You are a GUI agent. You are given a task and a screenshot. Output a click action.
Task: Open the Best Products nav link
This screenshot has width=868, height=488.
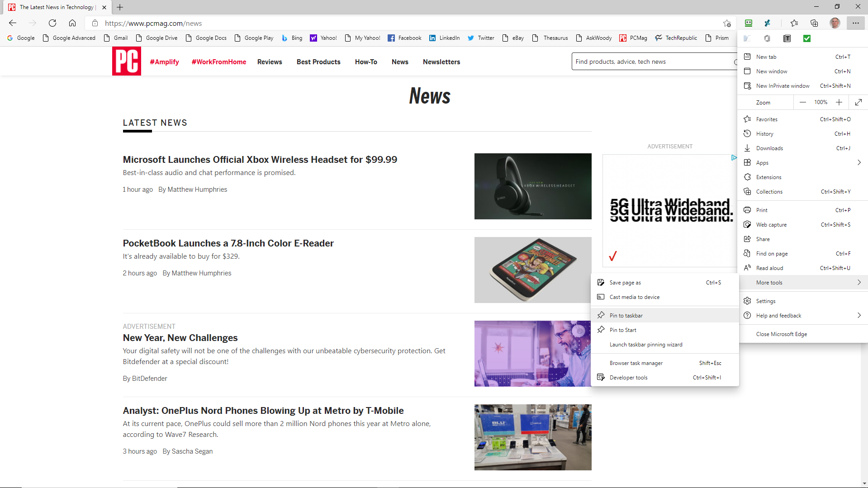318,62
